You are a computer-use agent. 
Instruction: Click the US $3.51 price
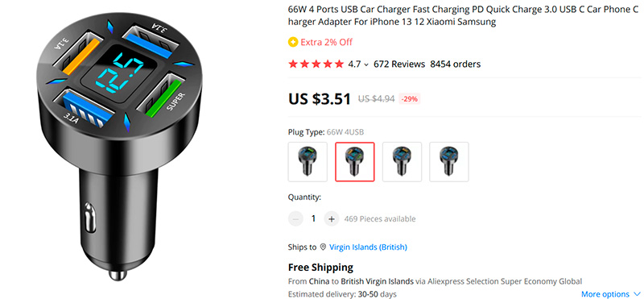tap(320, 99)
